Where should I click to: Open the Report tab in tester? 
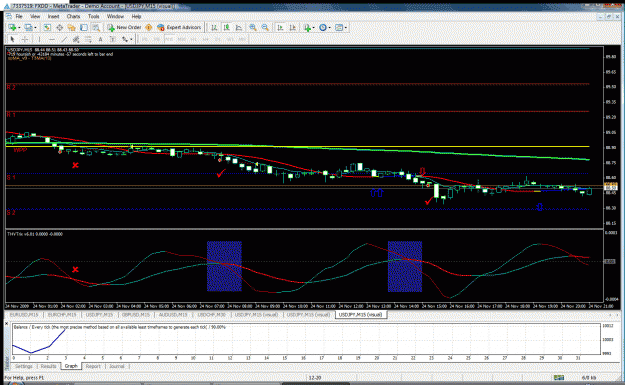point(93,366)
